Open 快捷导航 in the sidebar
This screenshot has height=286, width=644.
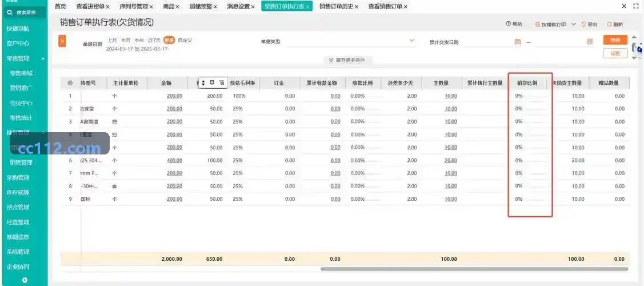(x=18, y=29)
